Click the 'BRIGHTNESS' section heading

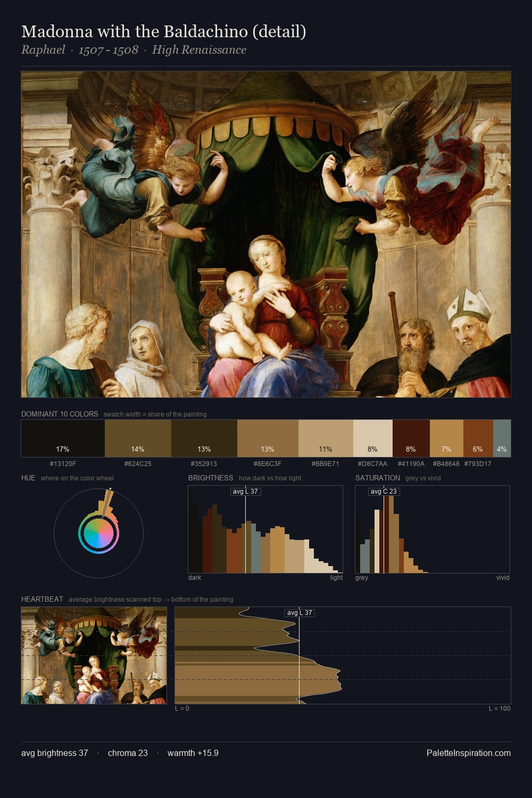point(211,478)
